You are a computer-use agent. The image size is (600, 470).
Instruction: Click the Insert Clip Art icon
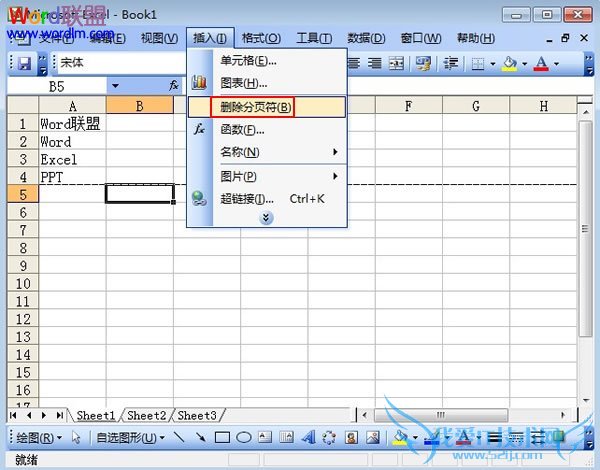pyautogui.click(x=351, y=437)
